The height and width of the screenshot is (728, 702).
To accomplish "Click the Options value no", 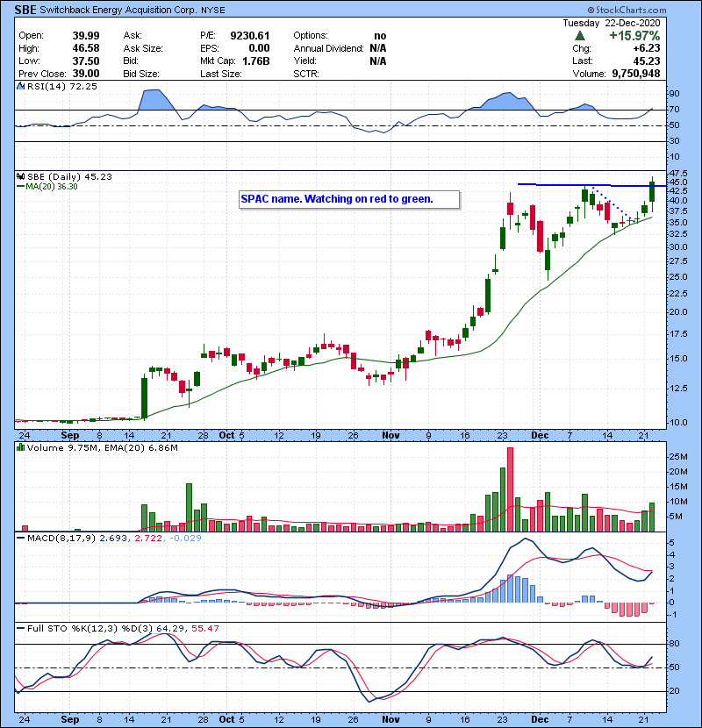I will 380,36.
